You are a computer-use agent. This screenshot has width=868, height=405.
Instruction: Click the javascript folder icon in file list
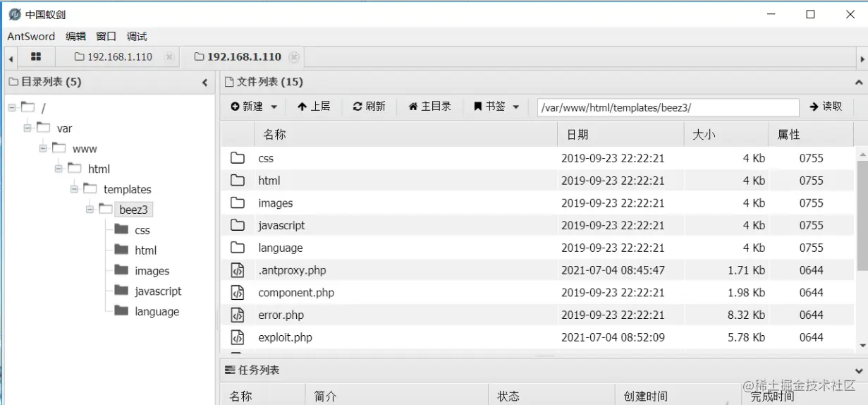coord(238,226)
